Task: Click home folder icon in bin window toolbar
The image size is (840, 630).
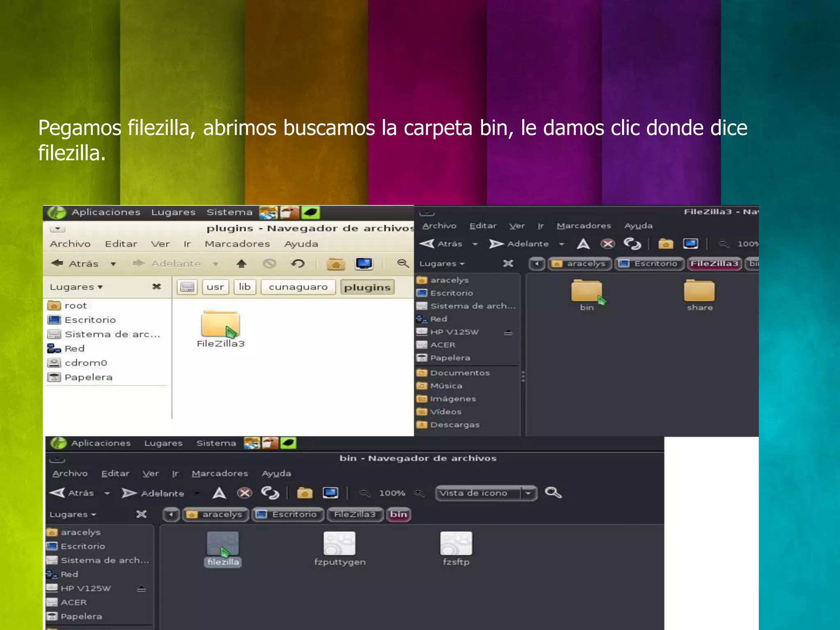Action: tap(304, 493)
